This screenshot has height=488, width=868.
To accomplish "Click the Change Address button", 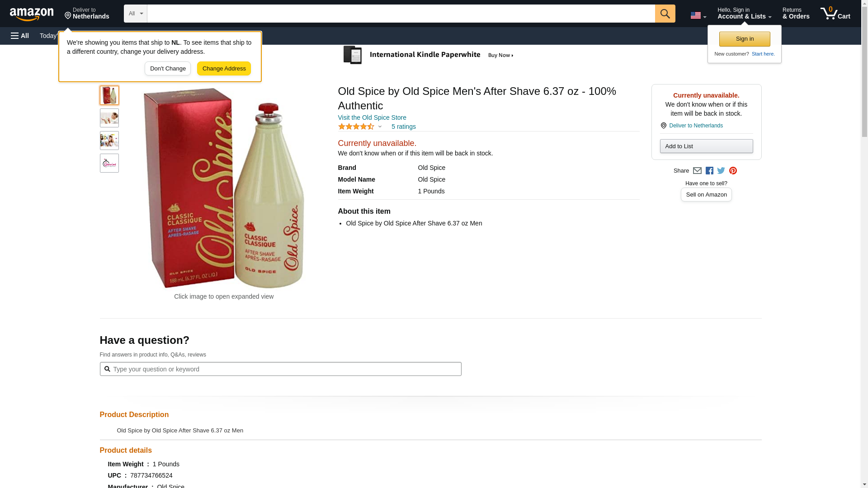I will (x=224, y=69).
